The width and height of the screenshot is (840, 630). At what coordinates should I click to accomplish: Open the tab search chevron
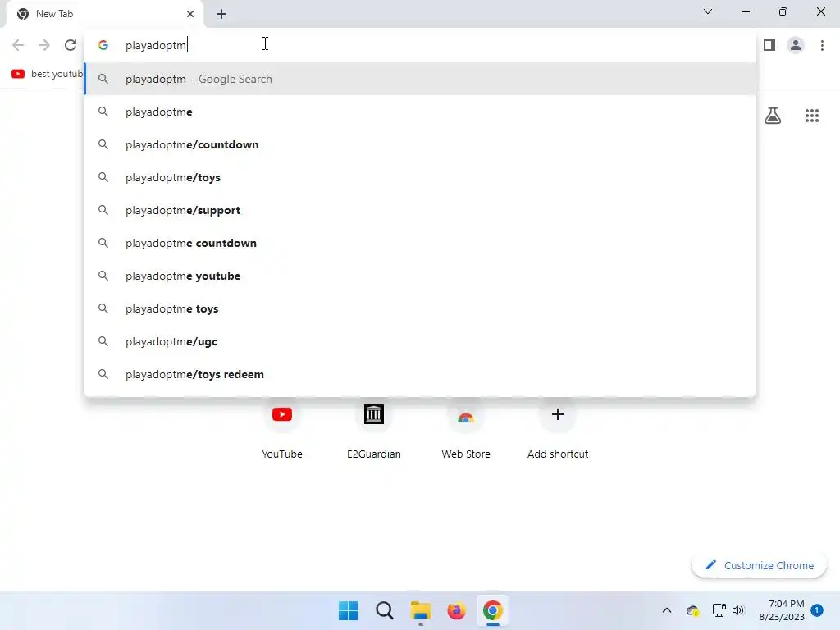point(708,11)
